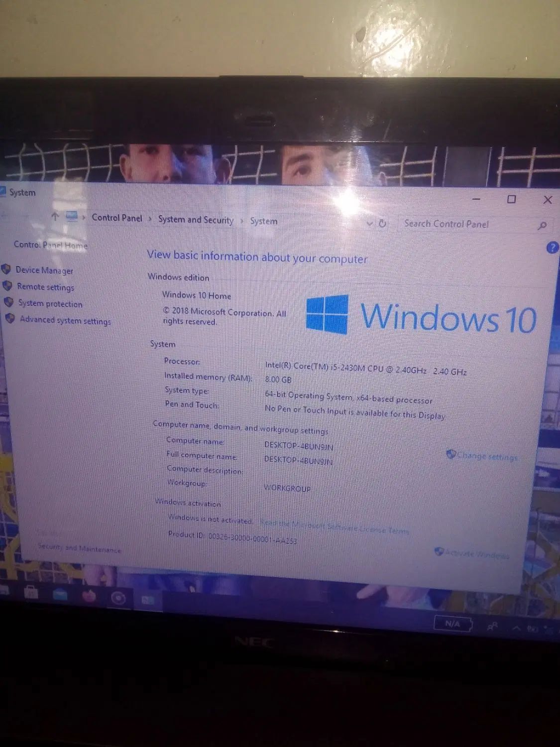The height and width of the screenshot is (747, 560).
Task: Click the search magnifier icon
Action: click(x=542, y=226)
